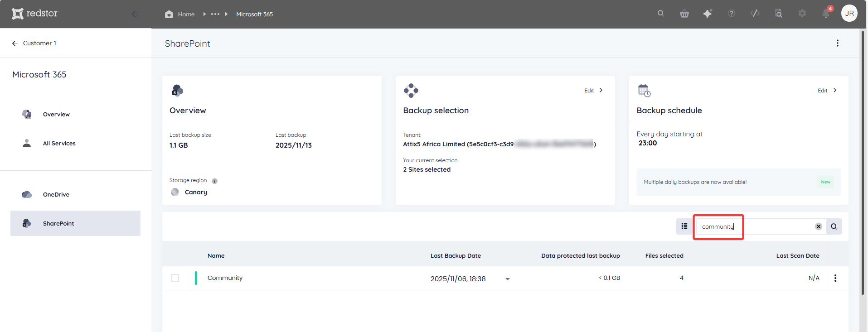Screen dimensions: 868x332
Task: Click the multiple daily backups banner
Action: 738,182
